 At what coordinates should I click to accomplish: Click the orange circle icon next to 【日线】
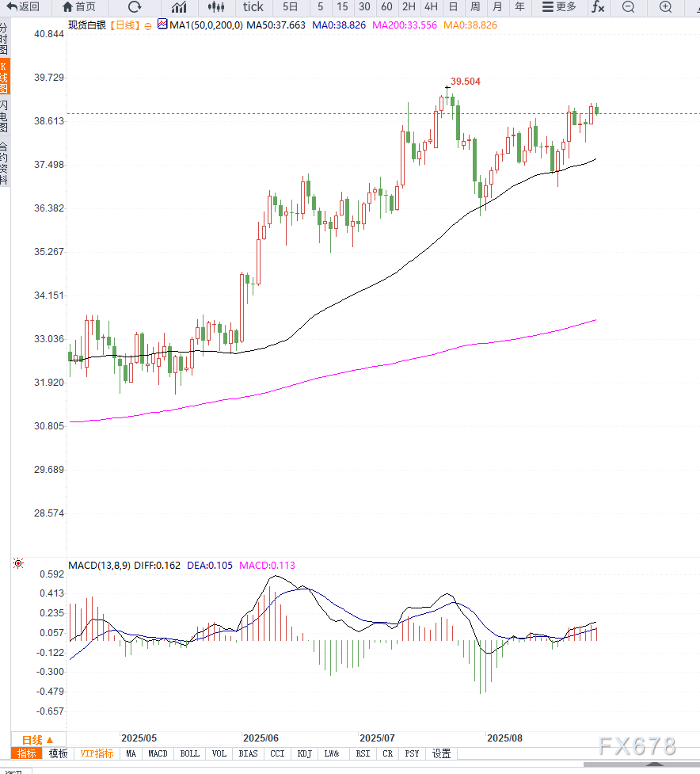148,25
